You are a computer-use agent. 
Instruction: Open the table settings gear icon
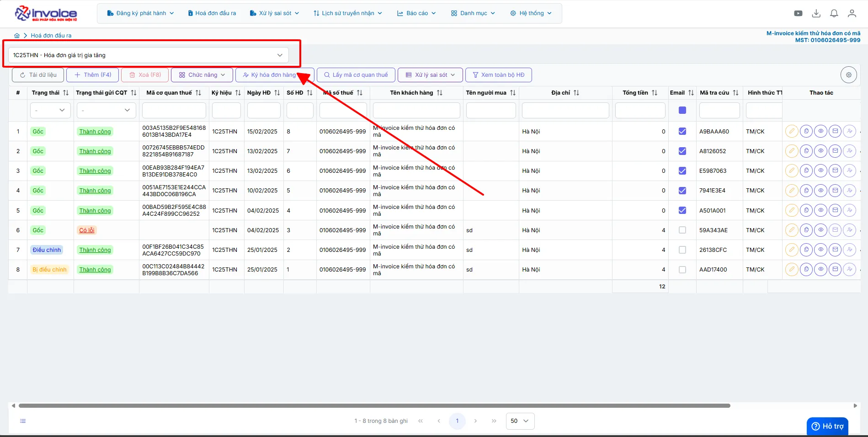[849, 75]
